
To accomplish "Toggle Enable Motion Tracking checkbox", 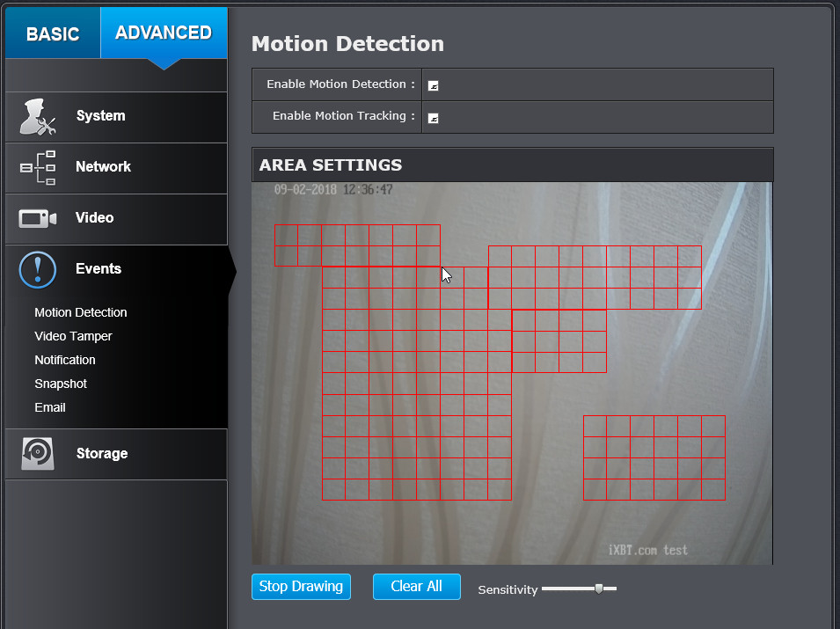I will coord(434,119).
